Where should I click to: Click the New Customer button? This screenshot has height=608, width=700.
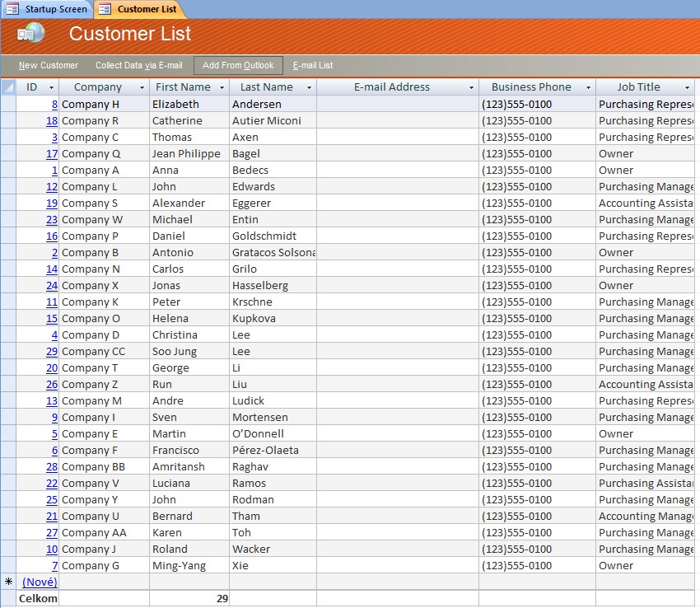[49, 65]
